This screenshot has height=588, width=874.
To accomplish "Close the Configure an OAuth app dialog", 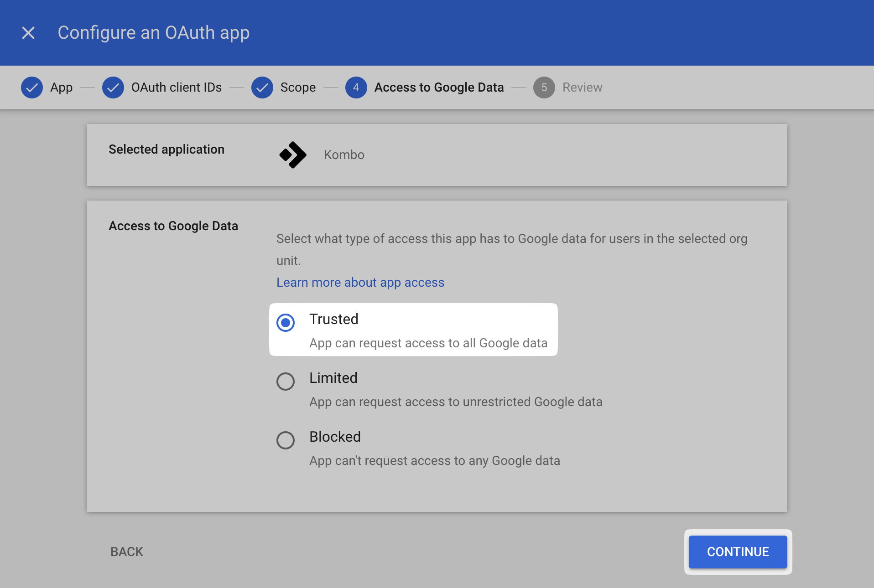I will (x=28, y=33).
